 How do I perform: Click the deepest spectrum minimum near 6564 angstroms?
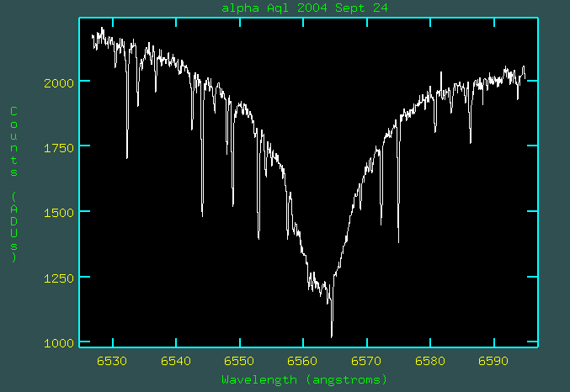tap(332, 336)
